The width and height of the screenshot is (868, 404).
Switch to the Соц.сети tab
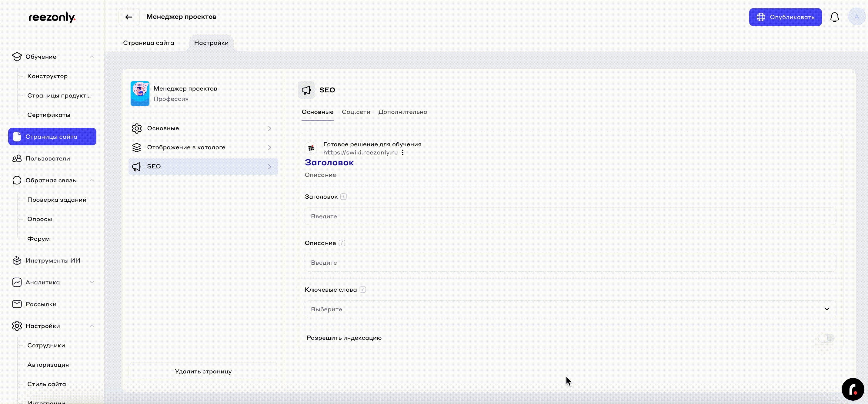tap(356, 112)
